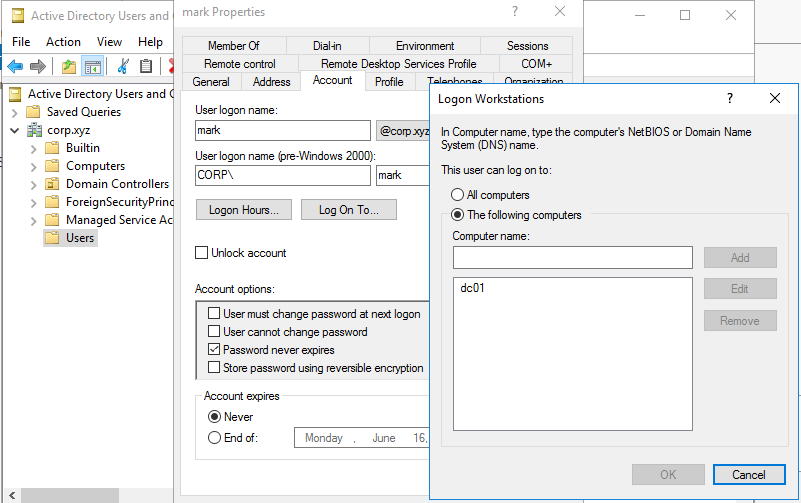
Task: Click the Forward arrow toolbar icon
Action: [38, 67]
